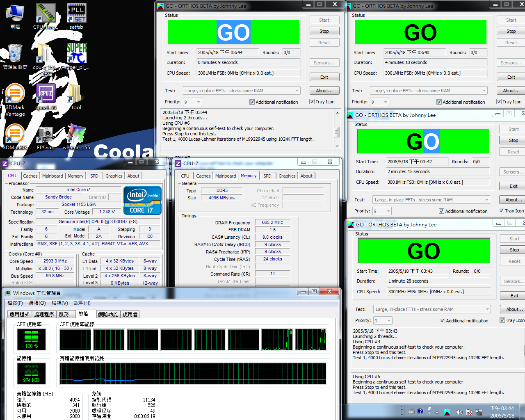525x420 pixels.
Task: Click About... in the ORTHOS started 03:44
Action: click(x=324, y=91)
